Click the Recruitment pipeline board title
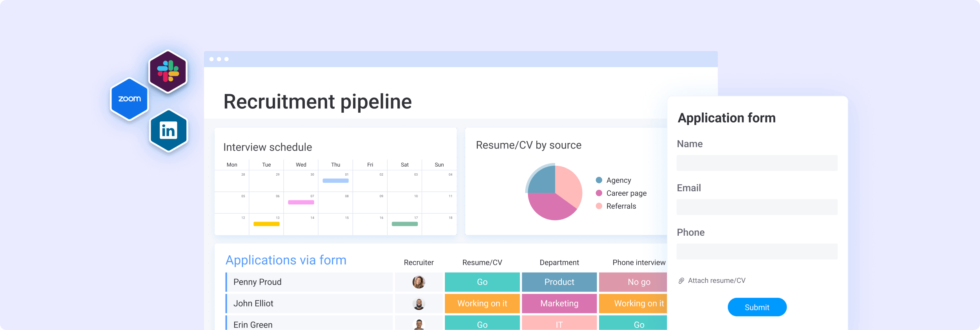Viewport: 980px width, 330px height. pos(317,102)
